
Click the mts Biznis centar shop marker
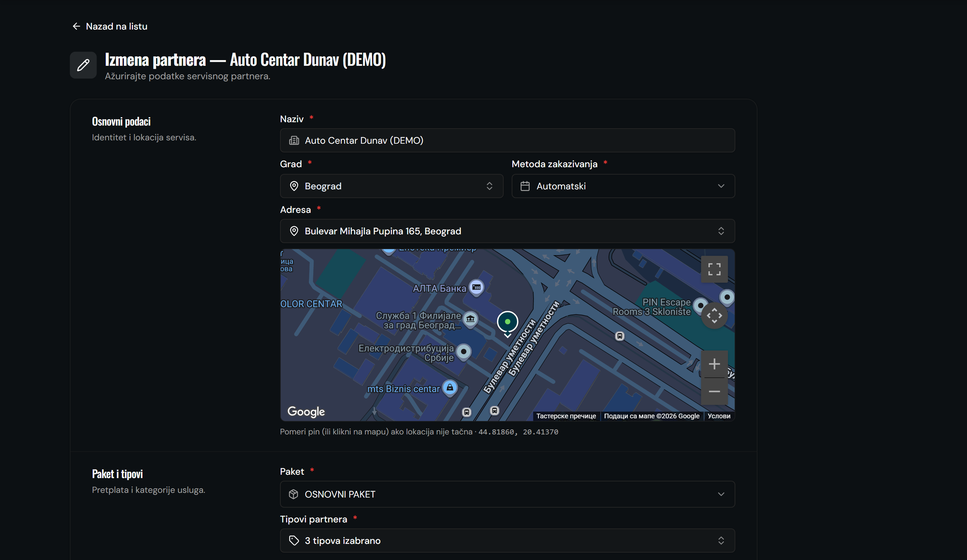pos(450,387)
